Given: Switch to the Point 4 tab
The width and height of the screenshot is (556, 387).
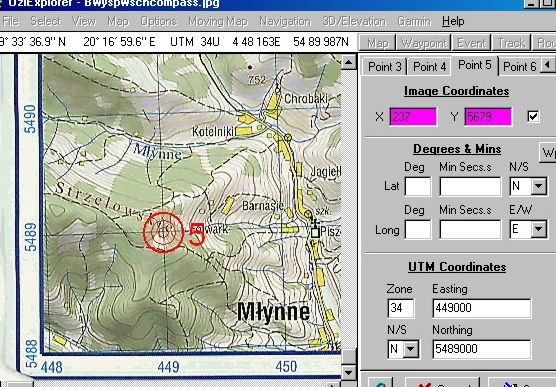Looking at the screenshot, I should (x=429, y=66).
